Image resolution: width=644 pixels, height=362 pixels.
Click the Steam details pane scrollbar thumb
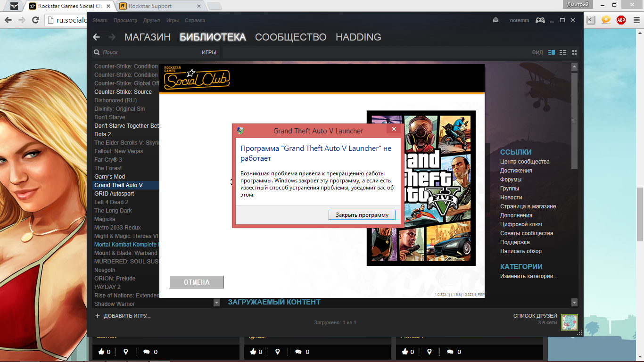tap(574, 121)
